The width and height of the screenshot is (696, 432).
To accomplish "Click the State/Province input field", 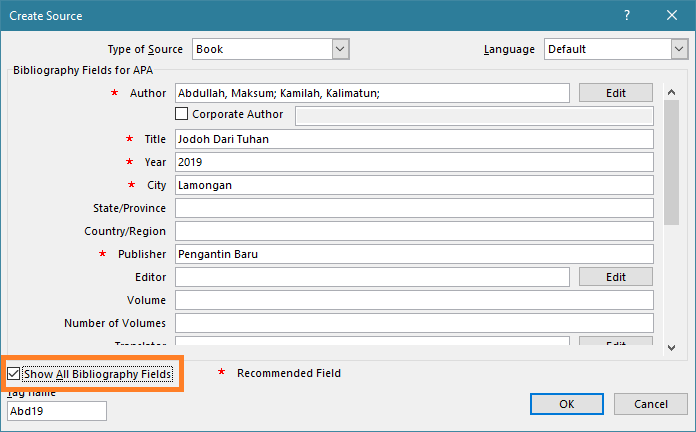I will click(x=414, y=208).
